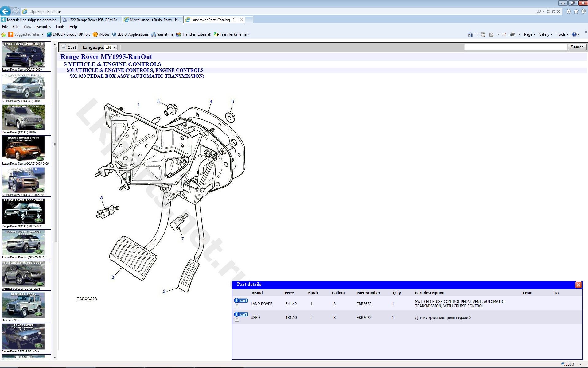Open a new blank tab
588x368 pixels.
pyautogui.click(x=249, y=20)
